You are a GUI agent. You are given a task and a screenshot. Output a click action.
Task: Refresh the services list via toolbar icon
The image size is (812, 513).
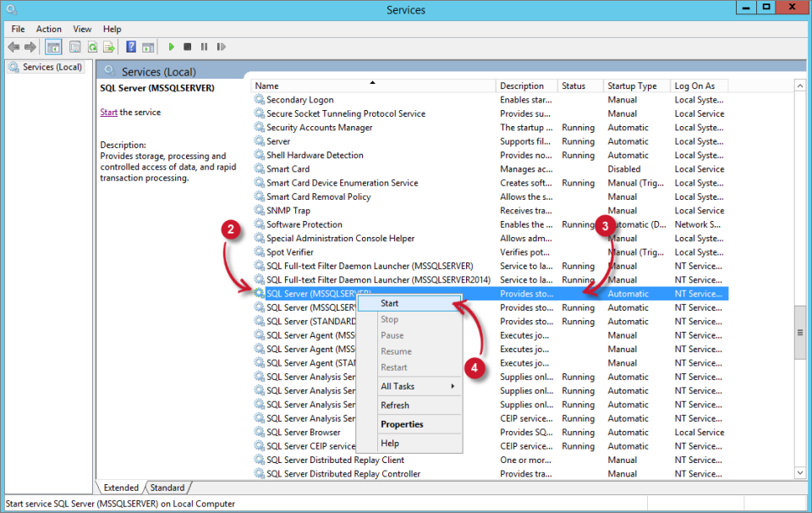[91, 47]
